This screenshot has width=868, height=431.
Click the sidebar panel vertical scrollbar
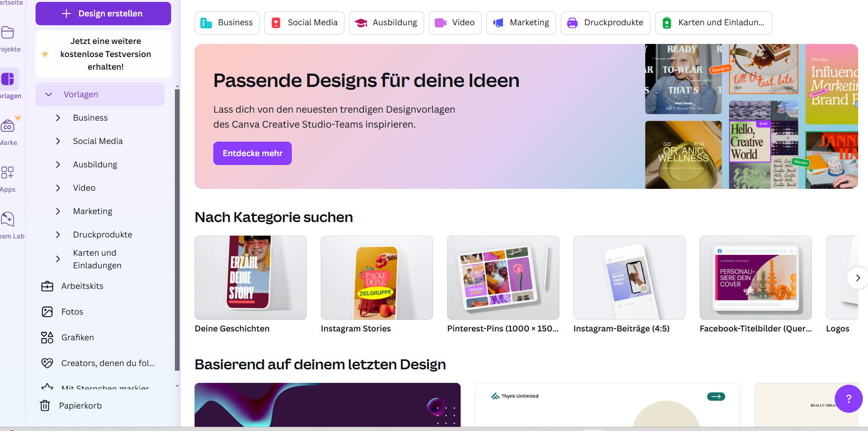[177, 229]
